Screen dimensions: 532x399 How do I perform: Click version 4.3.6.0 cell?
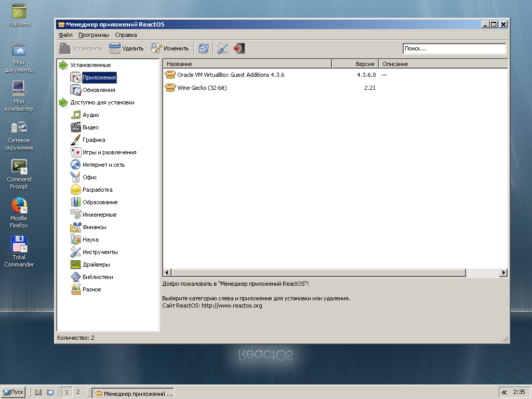click(x=366, y=75)
